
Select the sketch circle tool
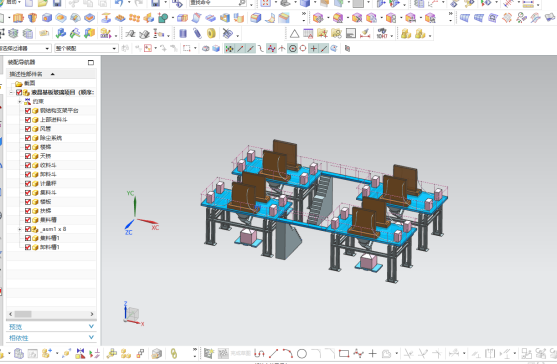tap(302, 353)
